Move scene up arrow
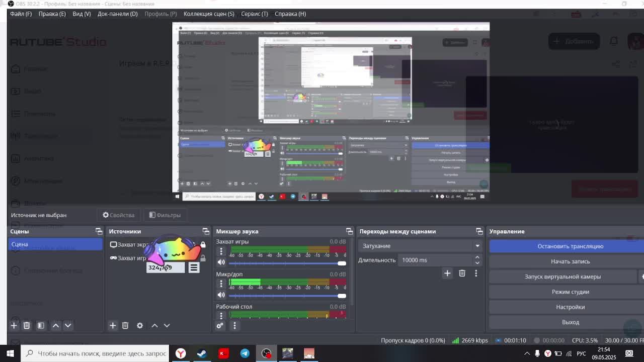 pyautogui.click(x=56, y=325)
